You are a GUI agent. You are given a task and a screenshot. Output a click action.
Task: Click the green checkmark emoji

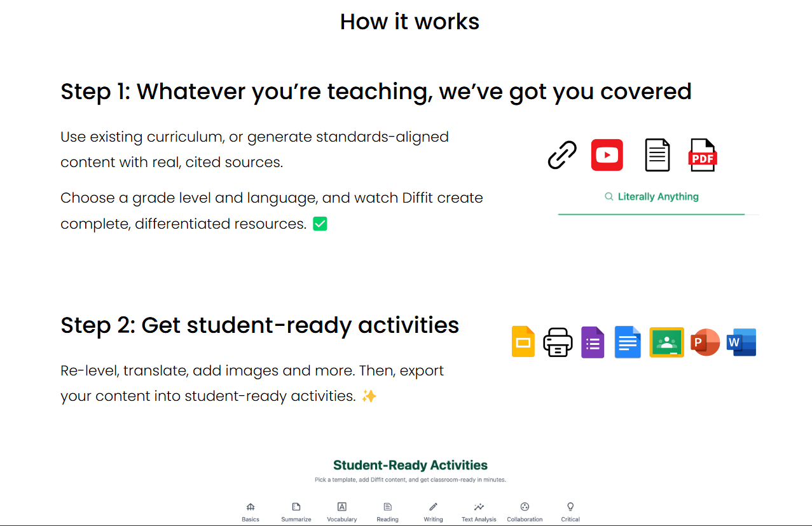click(320, 224)
